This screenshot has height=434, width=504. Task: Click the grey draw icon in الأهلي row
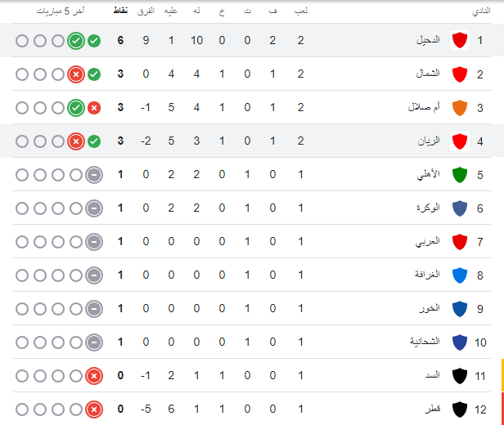(94, 175)
